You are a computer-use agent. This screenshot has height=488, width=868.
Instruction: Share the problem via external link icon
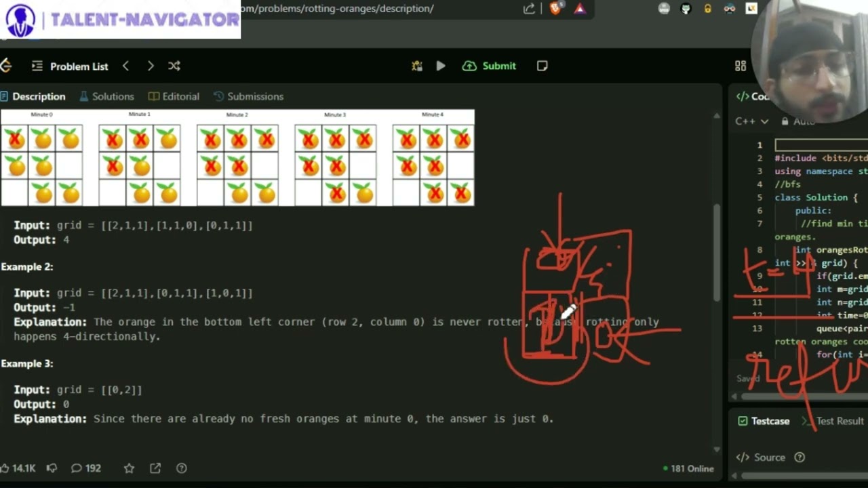point(155,468)
